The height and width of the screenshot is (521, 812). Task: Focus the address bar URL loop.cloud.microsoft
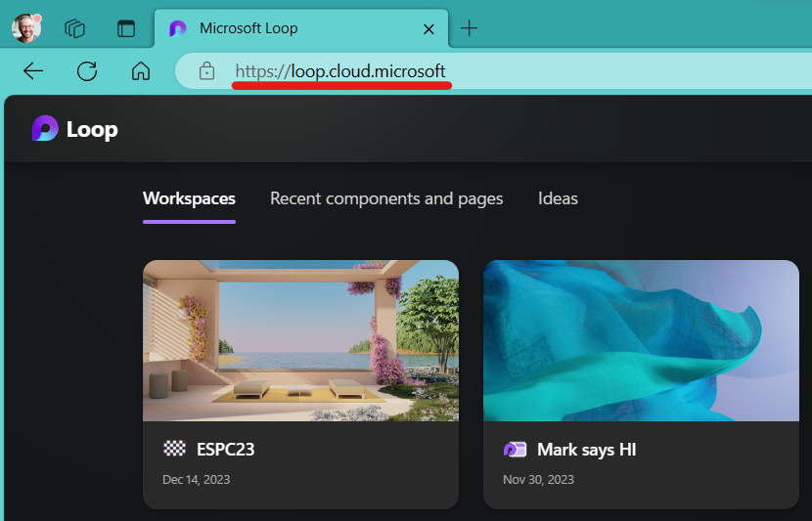click(x=340, y=71)
